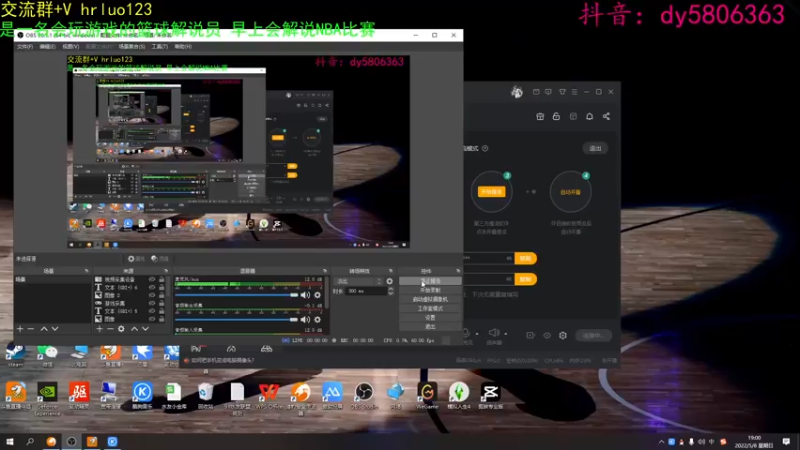Open the 帮助(H) menu in OBS
This screenshot has width=800, height=450.
(x=183, y=46)
